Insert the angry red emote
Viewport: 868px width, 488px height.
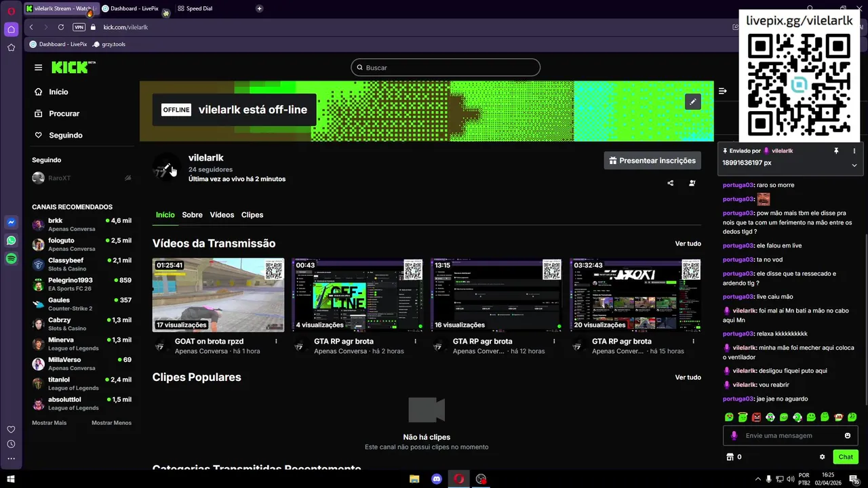[757, 417]
